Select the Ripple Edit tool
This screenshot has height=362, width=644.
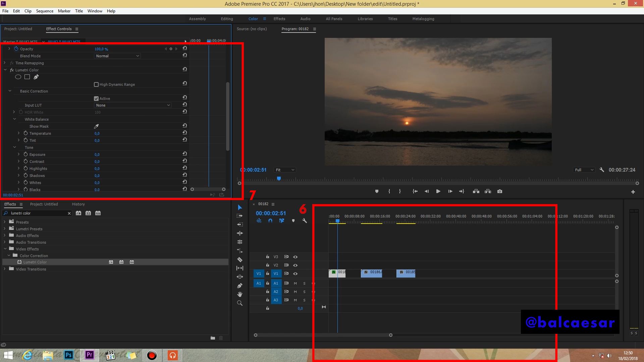pos(240,225)
